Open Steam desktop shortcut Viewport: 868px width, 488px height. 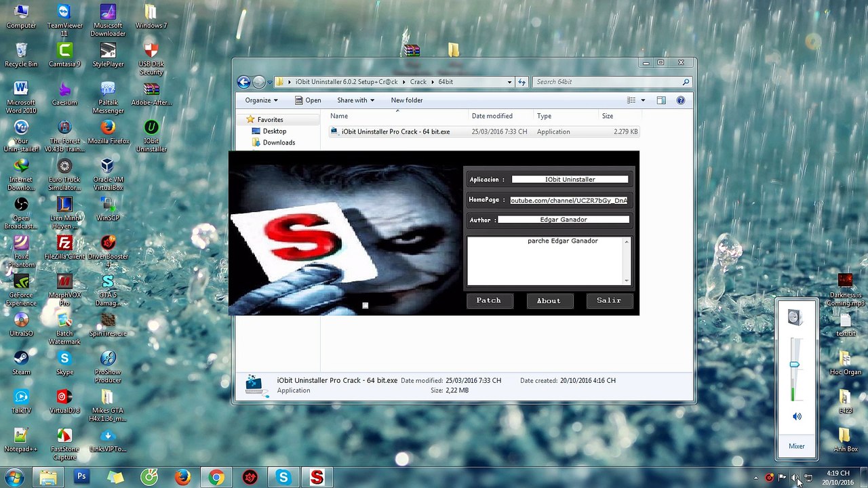coord(21,363)
